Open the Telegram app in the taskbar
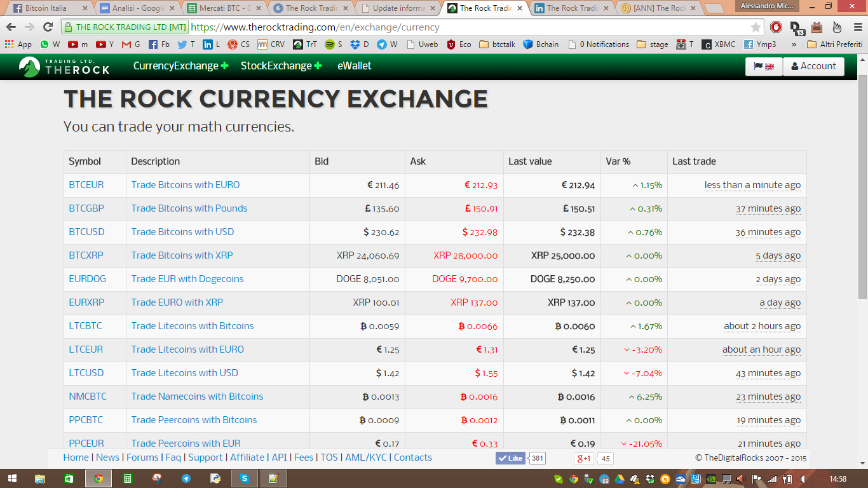868x488 pixels. (x=186, y=478)
